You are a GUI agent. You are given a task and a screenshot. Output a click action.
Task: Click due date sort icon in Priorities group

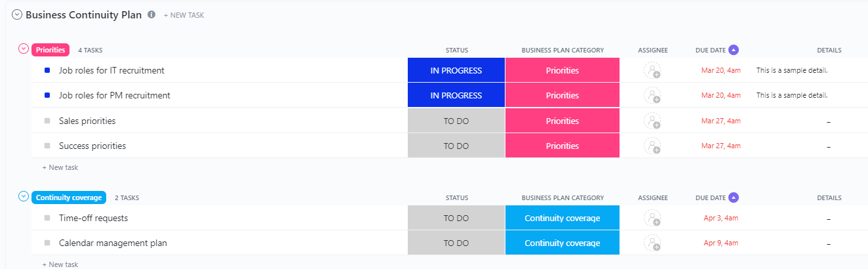[x=734, y=50]
